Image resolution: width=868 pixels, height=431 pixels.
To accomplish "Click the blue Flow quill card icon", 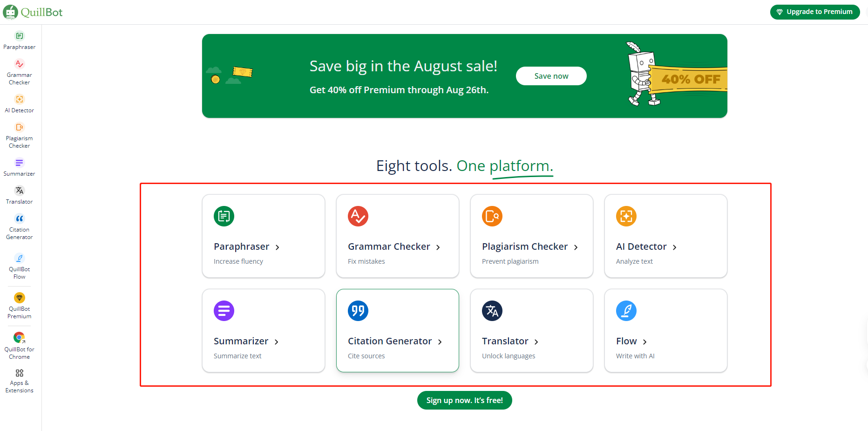I will tap(626, 311).
